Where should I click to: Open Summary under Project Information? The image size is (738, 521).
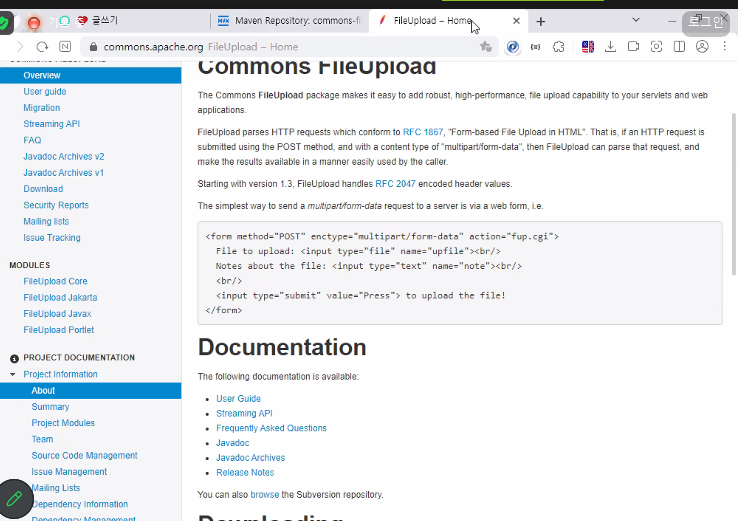point(50,407)
